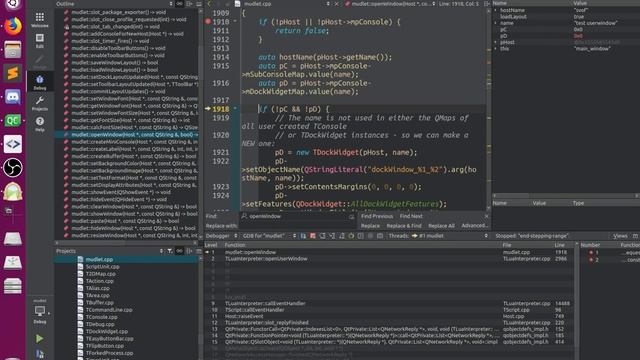This screenshot has width=640, height=360.
Task: Open TConsole.cpp in Projects tree
Action: coord(101,317)
